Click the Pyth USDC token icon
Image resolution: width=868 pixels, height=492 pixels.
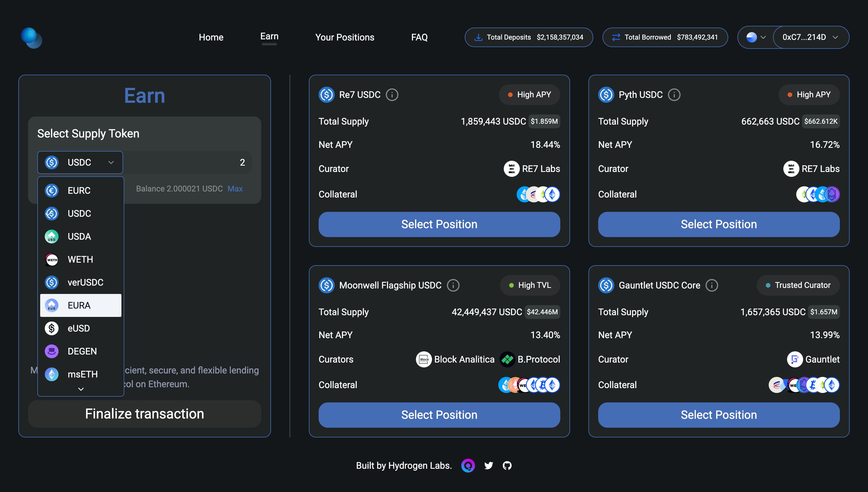pos(606,95)
